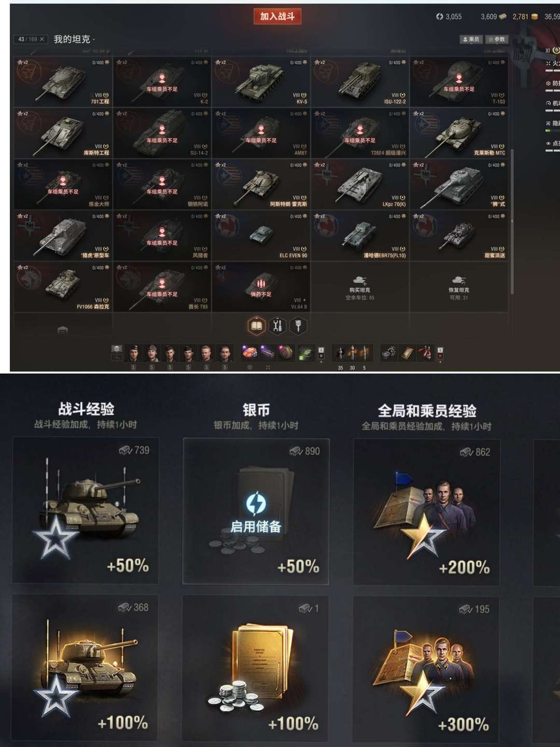Open the wrench and screwdriver maintenance icon
560x747 pixels.
(277, 326)
